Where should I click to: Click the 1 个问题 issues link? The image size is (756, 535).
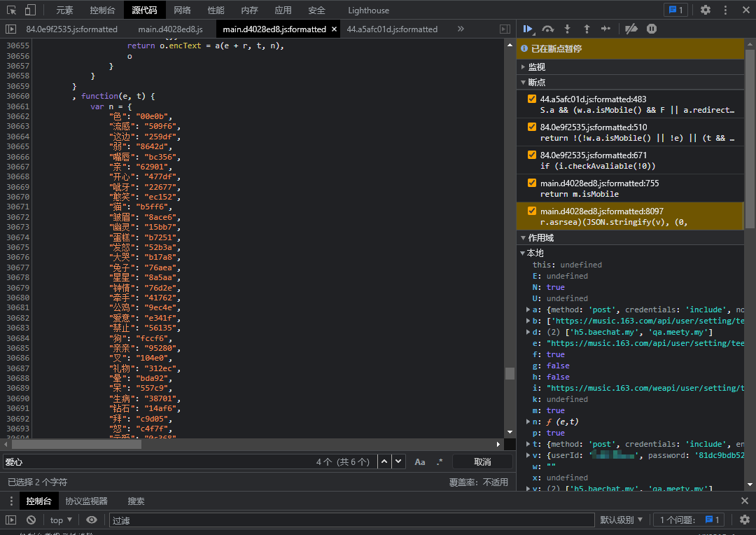pyautogui.click(x=689, y=520)
